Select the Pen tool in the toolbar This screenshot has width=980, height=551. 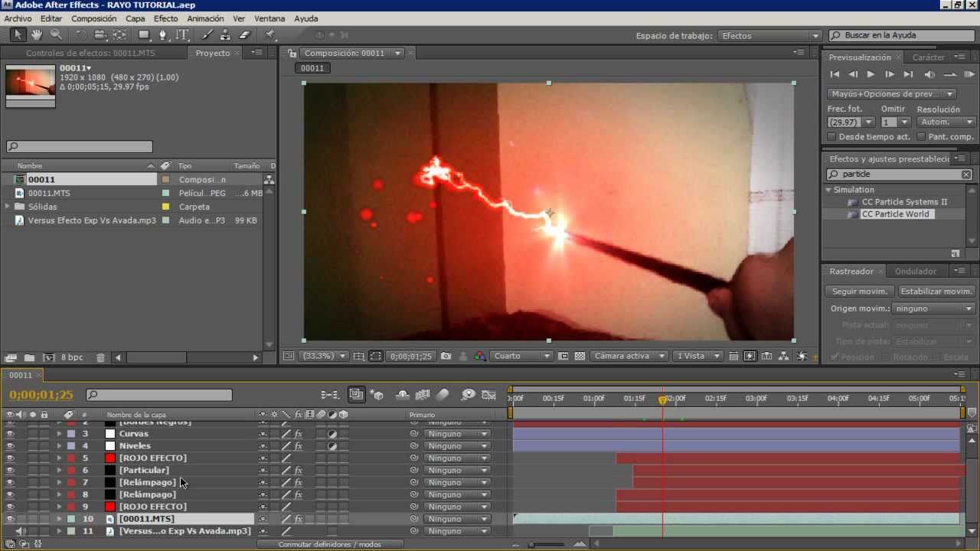pos(163,34)
